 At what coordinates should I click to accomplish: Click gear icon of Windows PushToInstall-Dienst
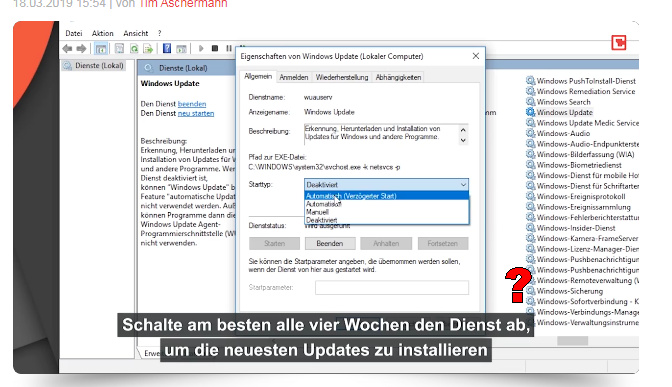pyautogui.click(x=531, y=81)
